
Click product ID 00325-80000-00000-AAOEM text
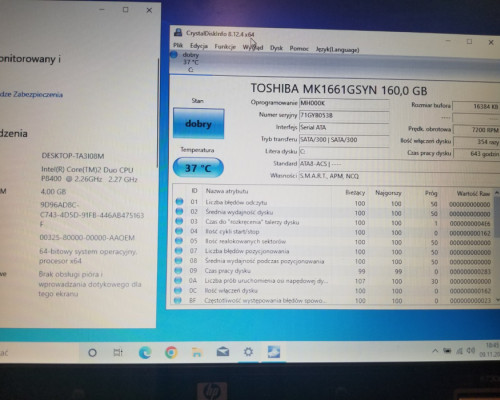tap(87, 238)
